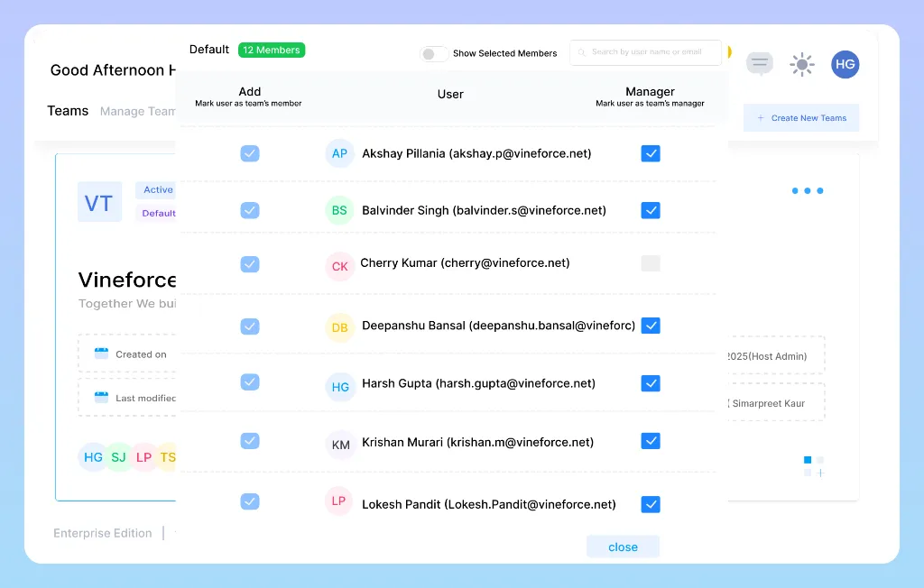Click the Default team title in dialog

click(x=209, y=50)
